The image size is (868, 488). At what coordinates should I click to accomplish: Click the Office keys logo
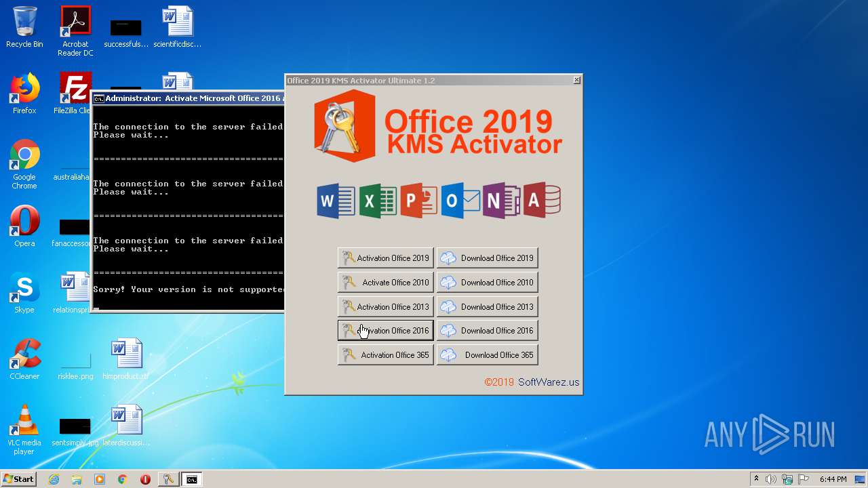[x=344, y=126]
